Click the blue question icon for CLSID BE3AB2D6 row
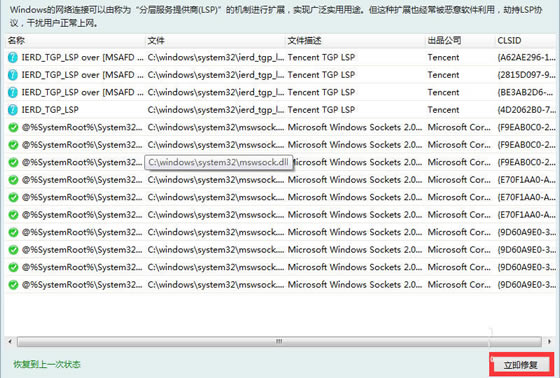Image resolution: width=560 pixels, height=378 pixels. [12, 92]
